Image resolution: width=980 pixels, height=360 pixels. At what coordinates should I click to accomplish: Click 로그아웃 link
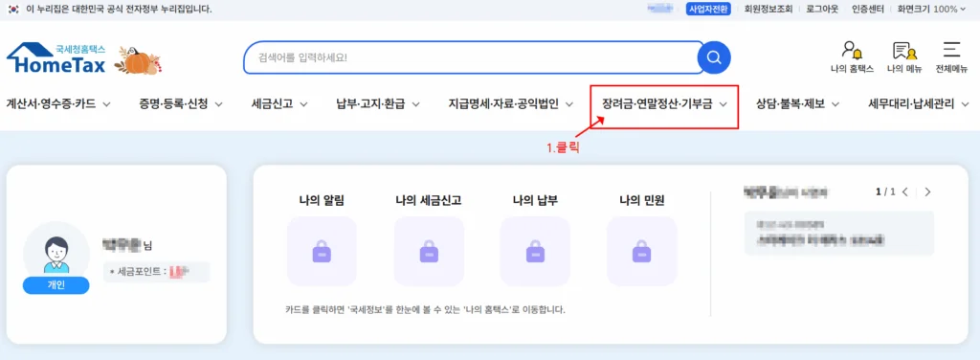point(822,9)
